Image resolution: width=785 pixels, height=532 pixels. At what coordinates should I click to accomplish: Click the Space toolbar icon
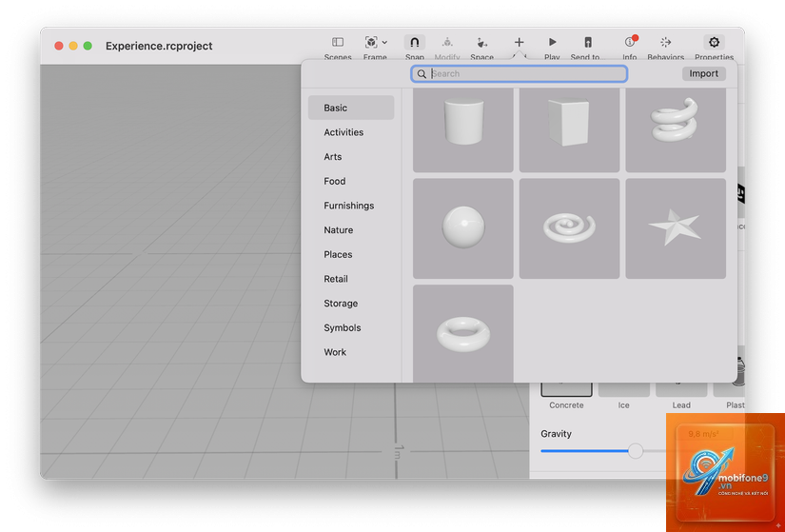pos(481,42)
